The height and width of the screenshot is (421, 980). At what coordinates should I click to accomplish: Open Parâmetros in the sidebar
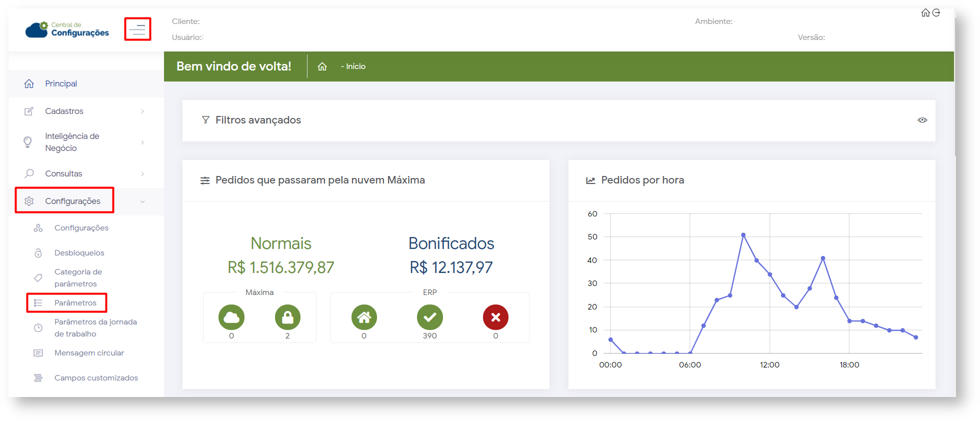tap(75, 303)
